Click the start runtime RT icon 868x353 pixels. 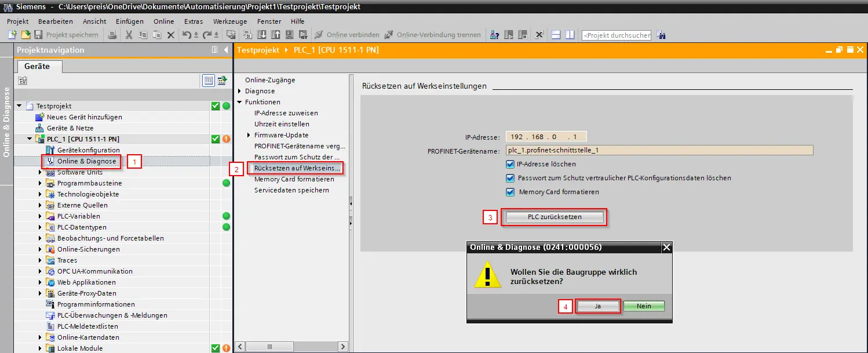302,35
